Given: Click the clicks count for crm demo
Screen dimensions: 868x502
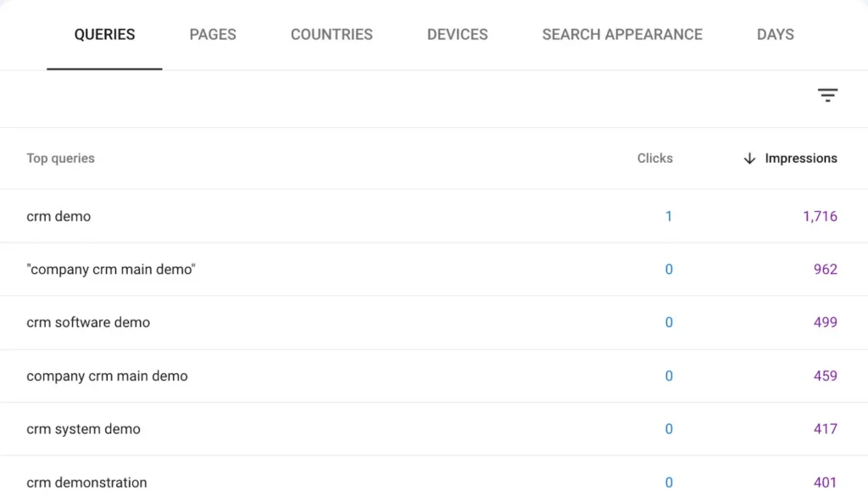Looking at the screenshot, I should 669,216.
